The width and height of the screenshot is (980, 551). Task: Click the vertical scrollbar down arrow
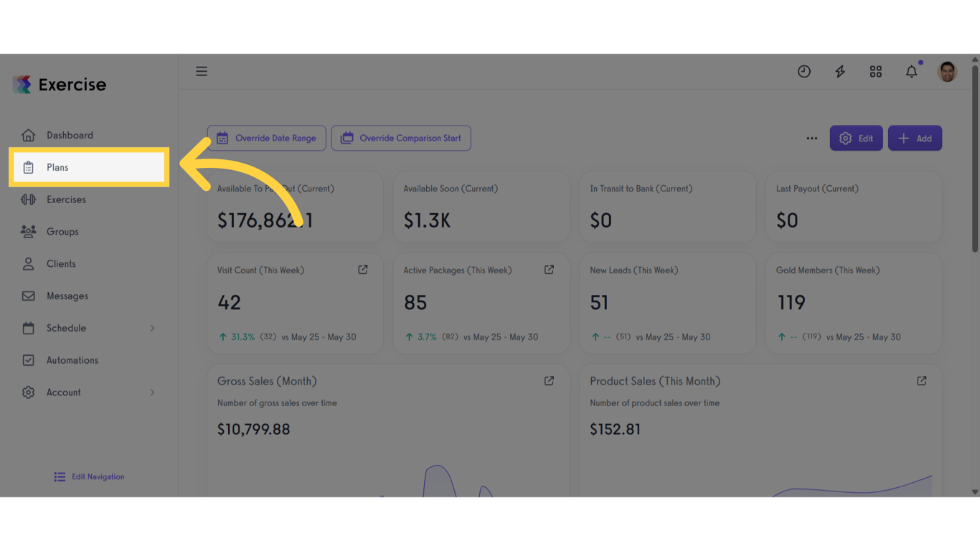pyautogui.click(x=974, y=492)
